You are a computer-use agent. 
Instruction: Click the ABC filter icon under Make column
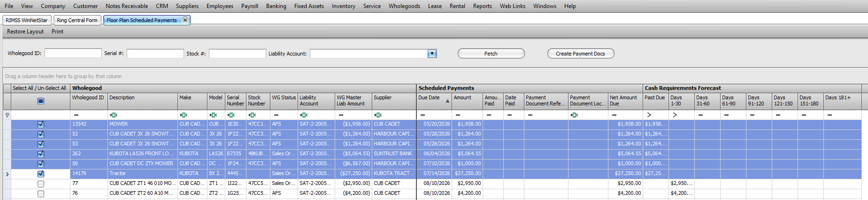[x=184, y=115]
